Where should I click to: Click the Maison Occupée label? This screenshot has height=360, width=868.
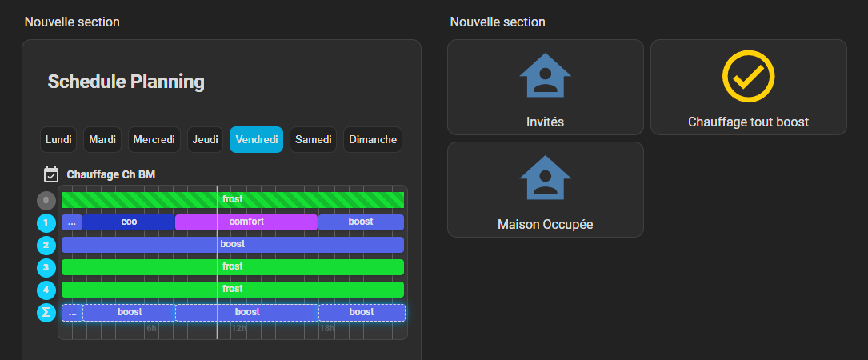(545, 224)
